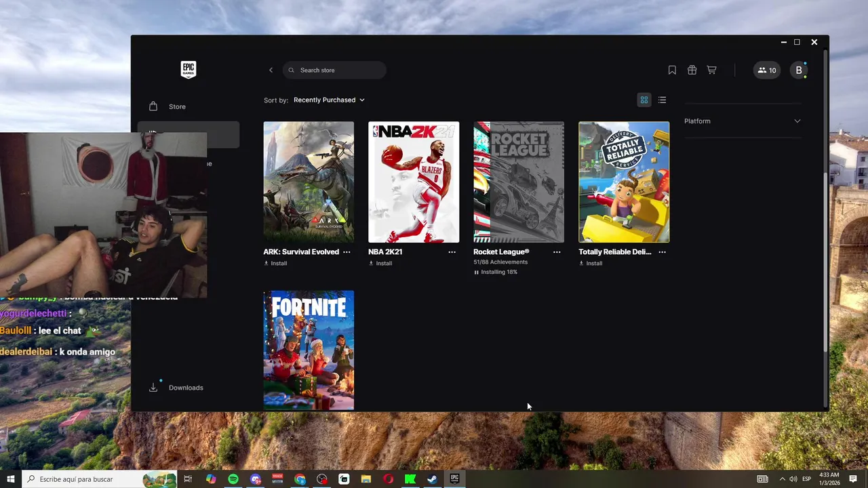Click the Epic Games taskbar icon
Image resolution: width=868 pixels, height=488 pixels.
[454, 479]
